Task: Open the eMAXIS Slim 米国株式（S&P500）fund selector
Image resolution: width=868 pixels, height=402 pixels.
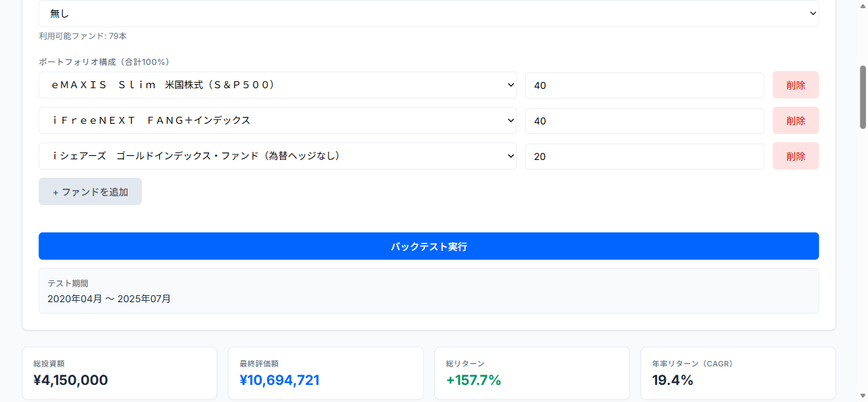Action: point(277,85)
